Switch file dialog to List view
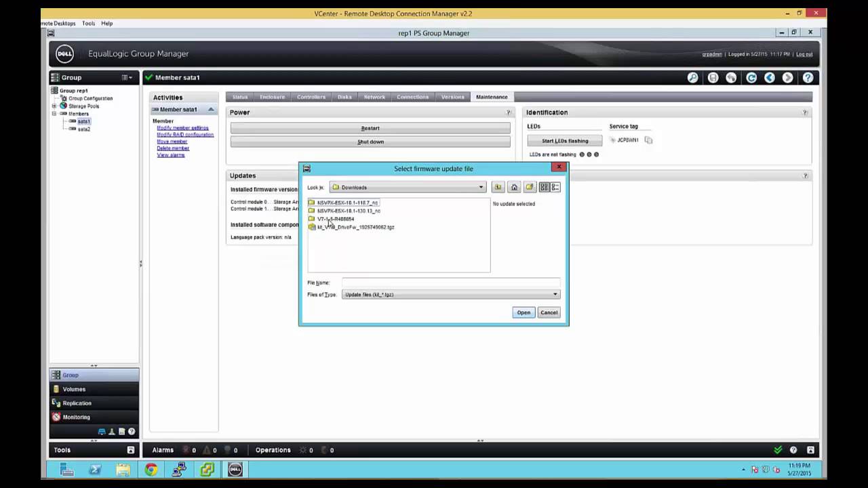This screenshot has height=488, width=868. click(544, 187)
